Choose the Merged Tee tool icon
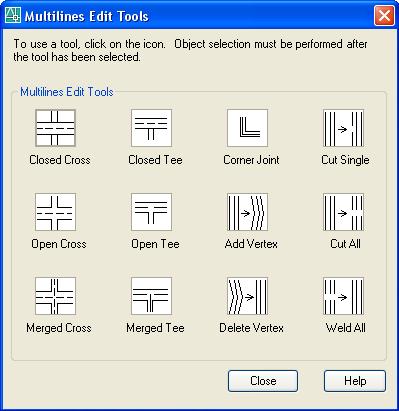 (151, 296)
